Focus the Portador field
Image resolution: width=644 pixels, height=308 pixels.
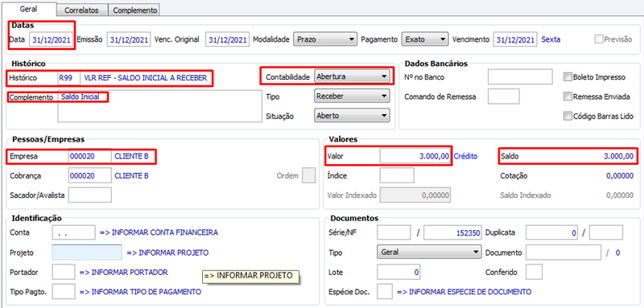[64, 272]
